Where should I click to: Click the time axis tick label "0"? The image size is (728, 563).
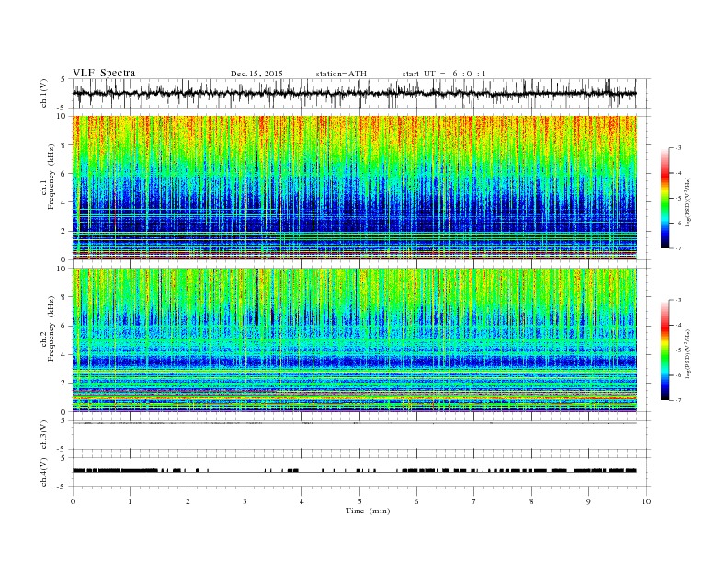tap(73, 501)
